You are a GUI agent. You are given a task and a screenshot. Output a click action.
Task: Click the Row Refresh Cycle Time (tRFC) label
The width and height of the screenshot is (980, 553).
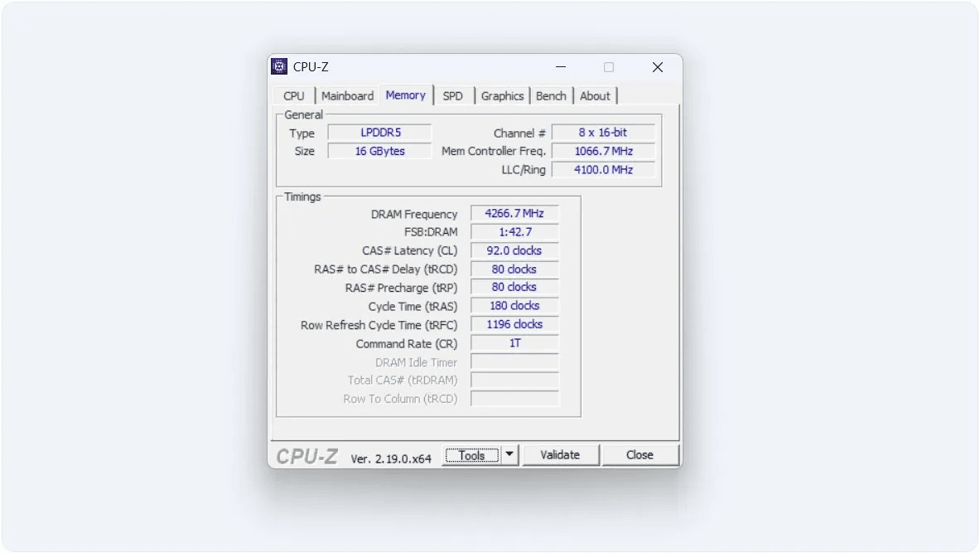[x=379, y=325]
